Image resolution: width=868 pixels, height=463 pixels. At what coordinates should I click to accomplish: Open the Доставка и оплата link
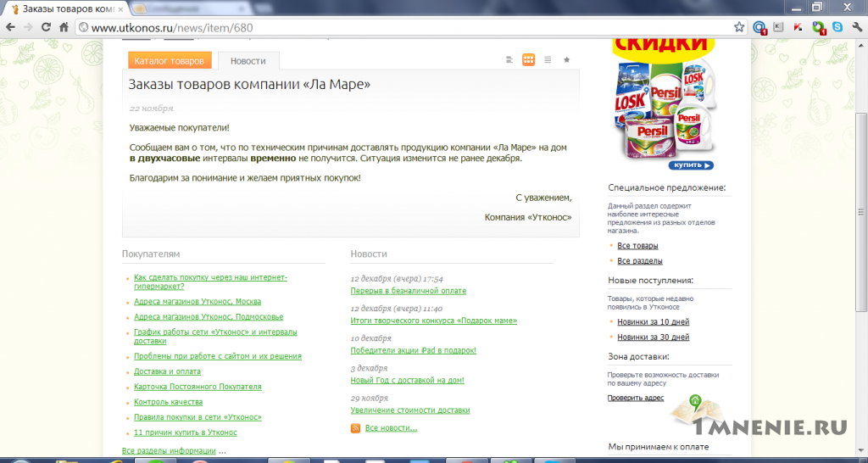[167, 371]
